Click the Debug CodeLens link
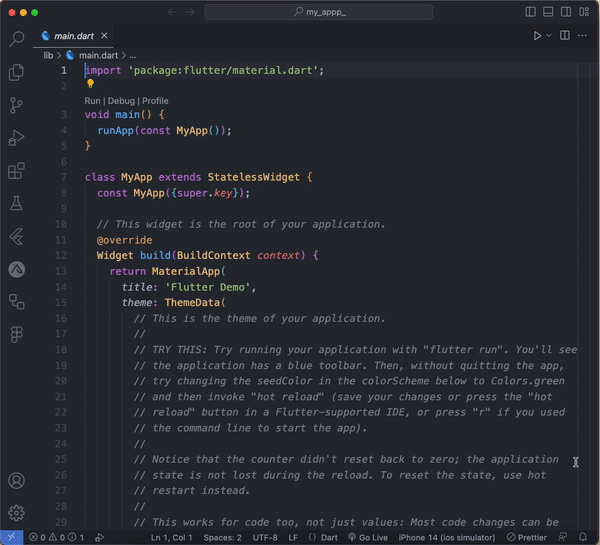The image size is (600, 545). pos(121,101)
